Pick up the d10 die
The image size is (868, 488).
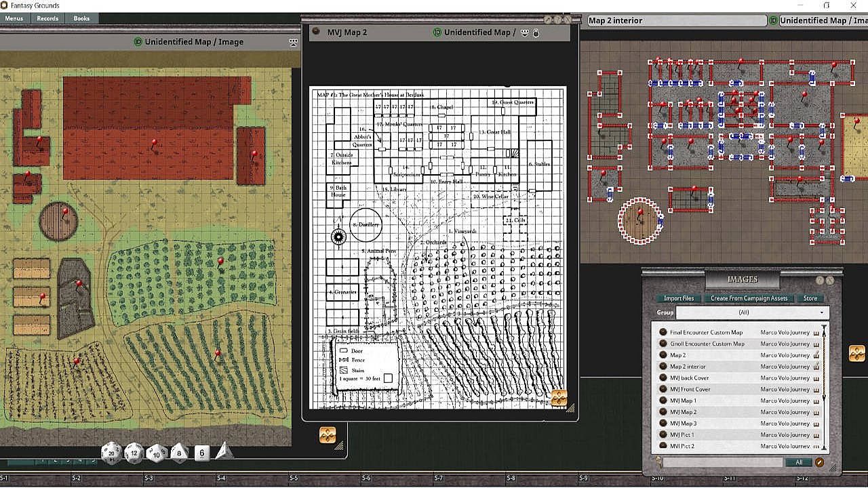(x=157, y=453)
